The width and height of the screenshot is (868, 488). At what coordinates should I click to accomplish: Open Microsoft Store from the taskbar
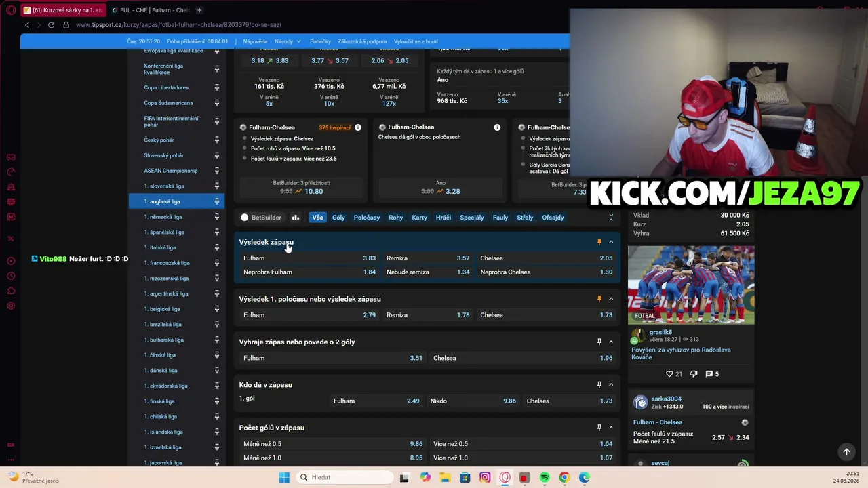click(465, 477)
